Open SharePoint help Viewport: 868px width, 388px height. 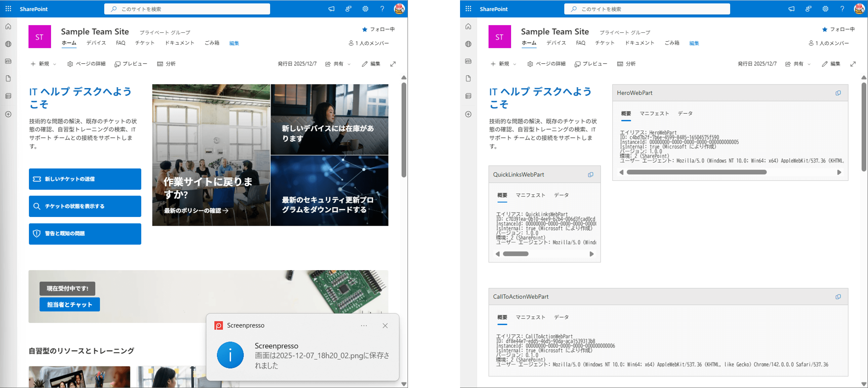coord(382,9)
